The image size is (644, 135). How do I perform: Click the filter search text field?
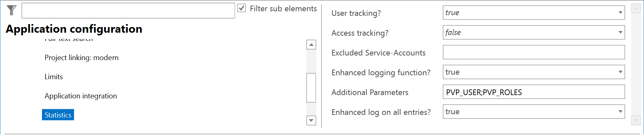[128, 11]
